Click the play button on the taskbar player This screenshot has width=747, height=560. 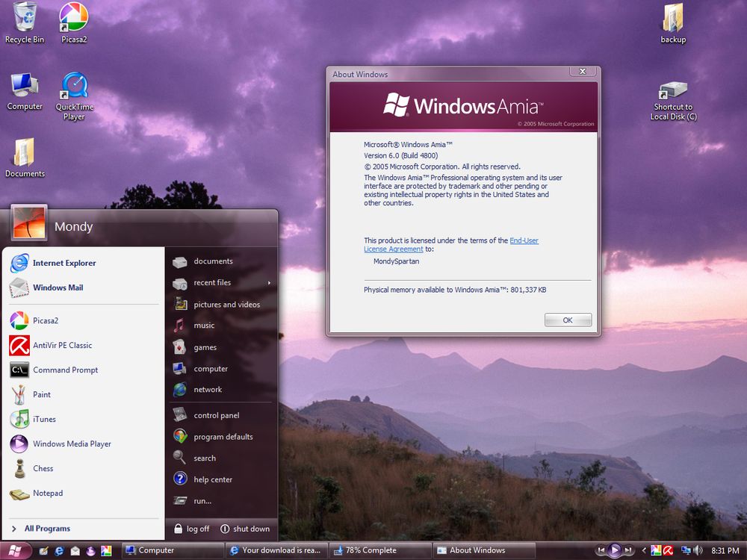(x=615, y=550)
